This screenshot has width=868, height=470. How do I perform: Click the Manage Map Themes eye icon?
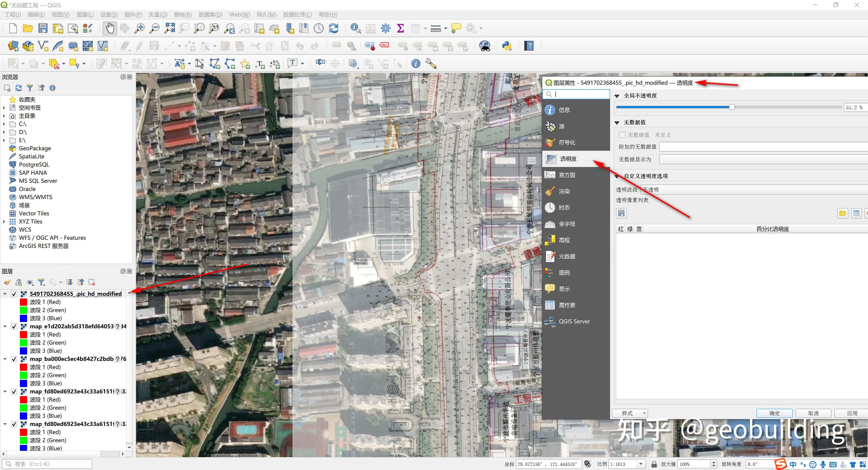pyautogui.click(x=30, y=282)
